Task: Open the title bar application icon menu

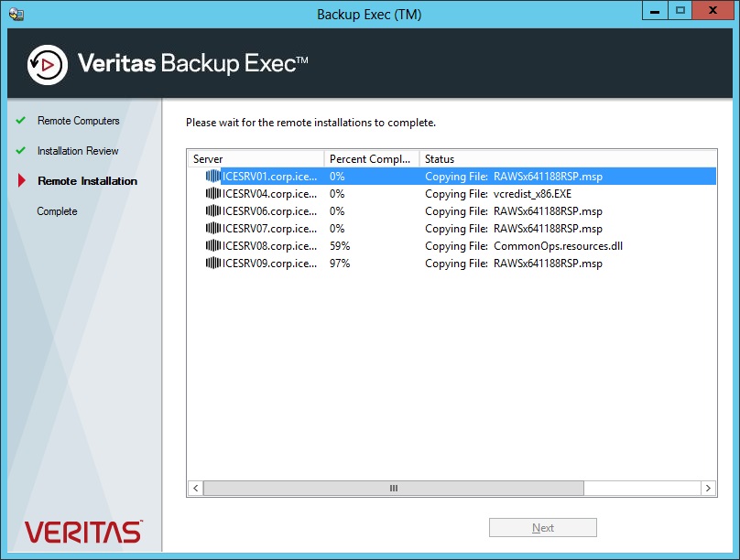Action: [x=16, y=14]
